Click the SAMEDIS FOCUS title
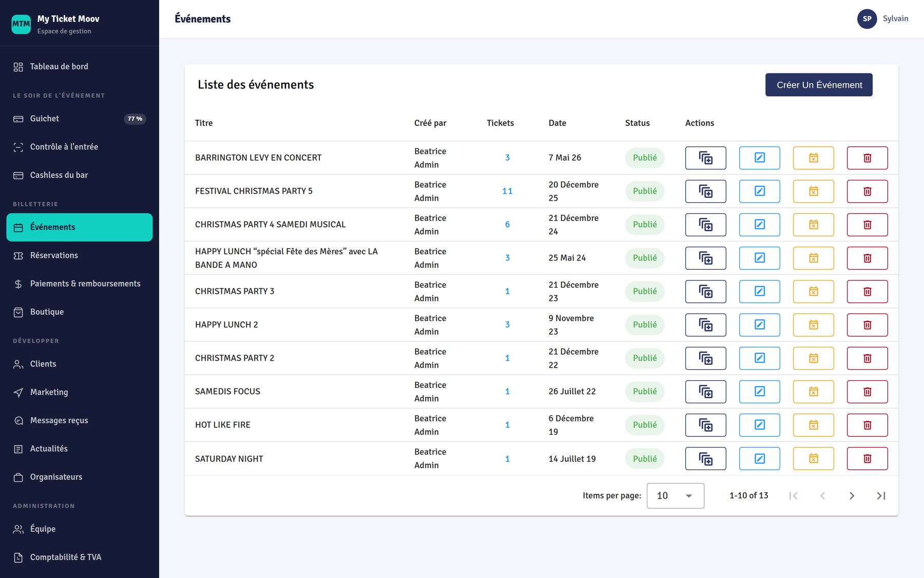The image size is (924, 578). pyautogui.click(x=227, y=391)
